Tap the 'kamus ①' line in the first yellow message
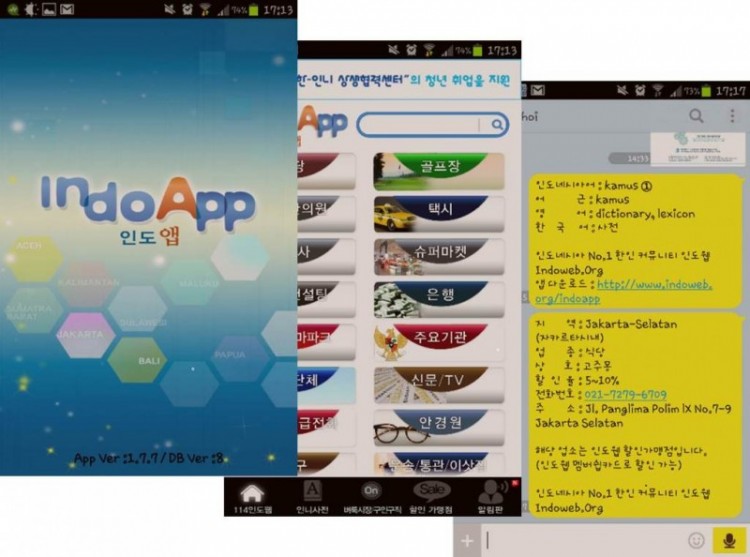This screenshot has width=750, height=557. 594,186
